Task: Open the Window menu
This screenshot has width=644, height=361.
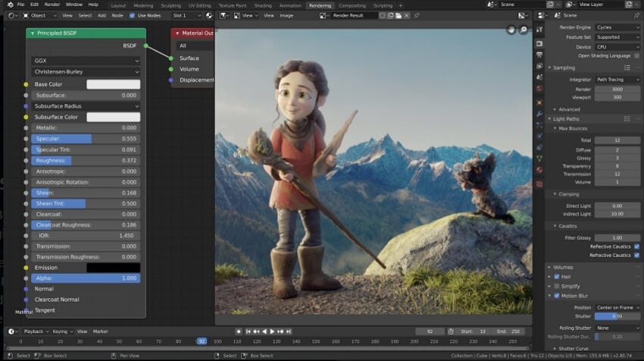Action: (74, 5)
